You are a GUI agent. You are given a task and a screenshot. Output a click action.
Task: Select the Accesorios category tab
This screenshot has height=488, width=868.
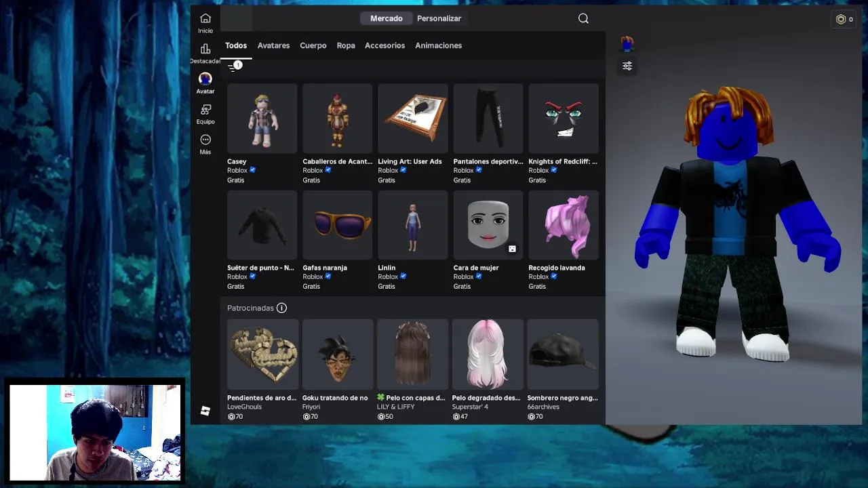coord(384,45)
